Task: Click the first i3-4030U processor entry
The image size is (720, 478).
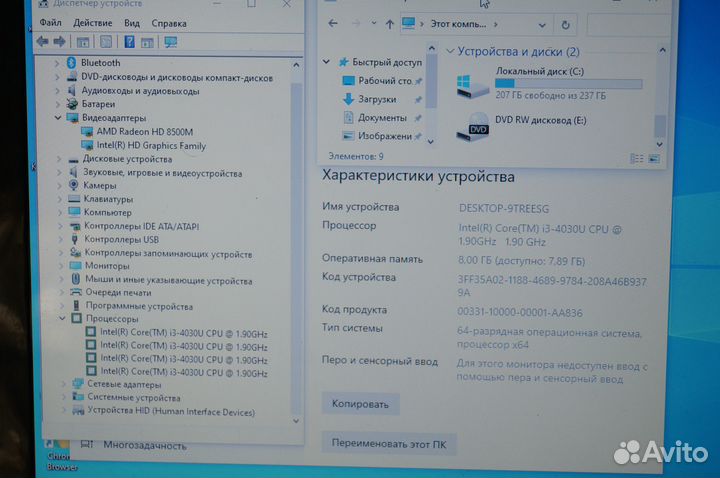Action: click(x=184, y=333)
